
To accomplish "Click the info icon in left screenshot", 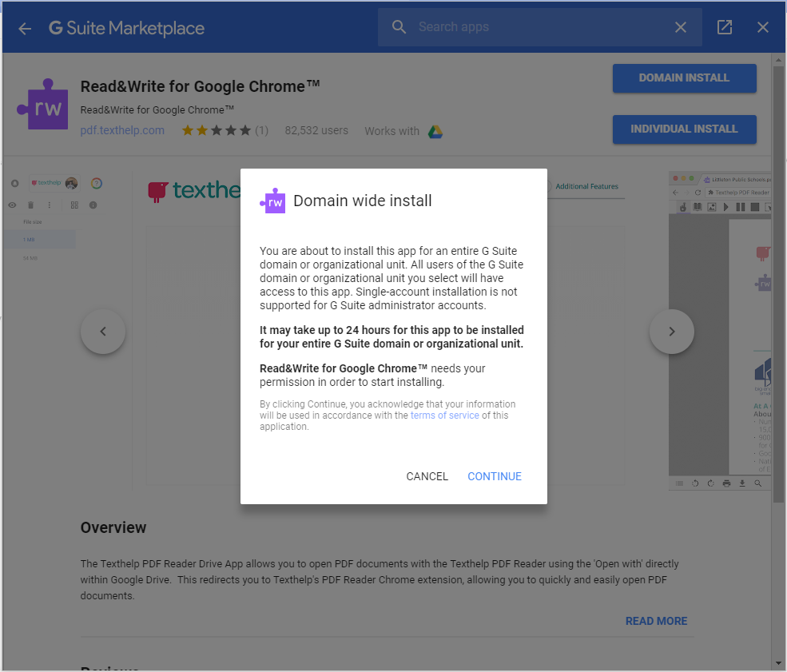I will (x=93, y=205).
